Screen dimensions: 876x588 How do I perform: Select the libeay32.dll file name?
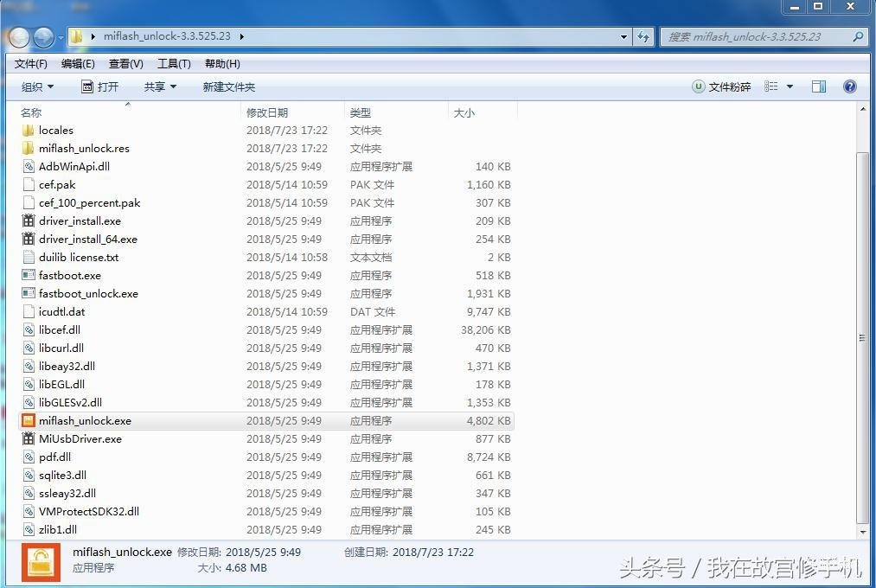[x=67, y=367]
